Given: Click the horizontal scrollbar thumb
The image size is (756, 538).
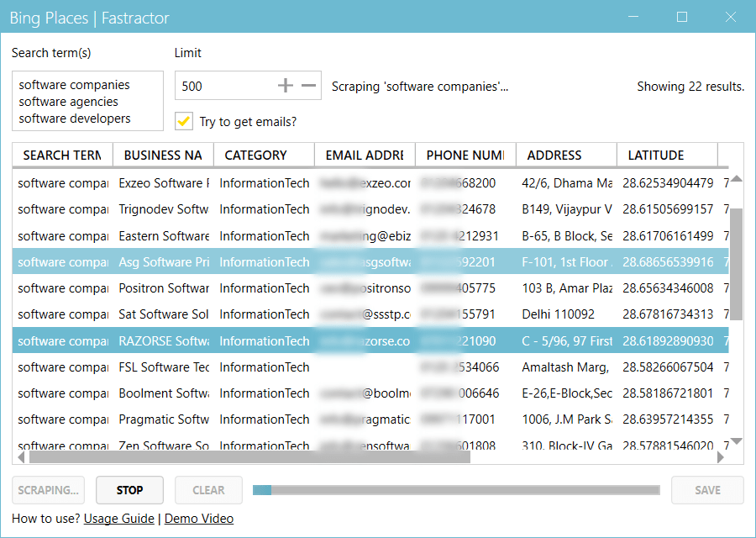Looking at the screenshot, I should (x=249, y=456).
